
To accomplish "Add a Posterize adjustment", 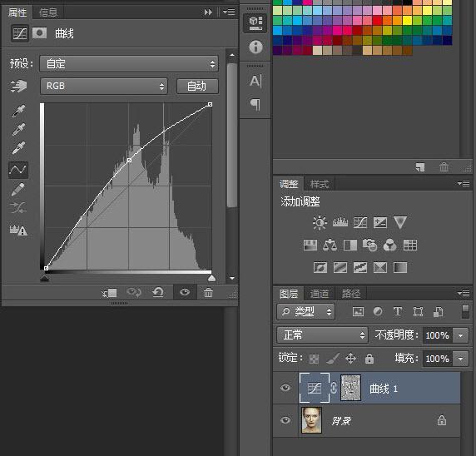I will [x=340, y=267].
